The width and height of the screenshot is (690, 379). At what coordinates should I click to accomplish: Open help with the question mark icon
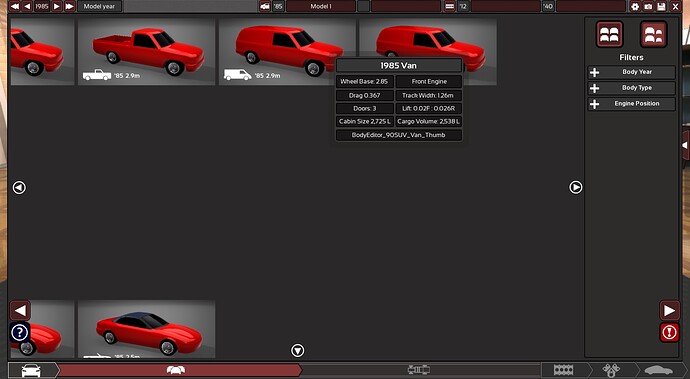click(x=20, y=333)
